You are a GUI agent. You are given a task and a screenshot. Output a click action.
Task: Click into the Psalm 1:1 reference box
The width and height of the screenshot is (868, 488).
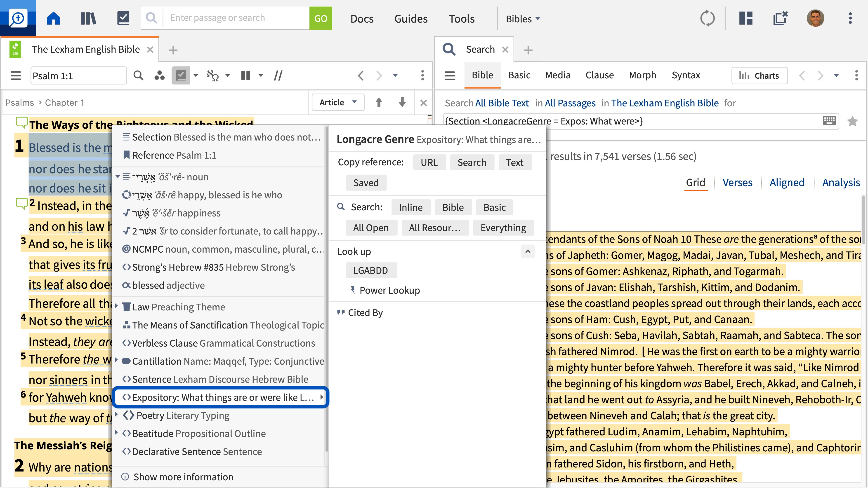click(x=78, y=75)
